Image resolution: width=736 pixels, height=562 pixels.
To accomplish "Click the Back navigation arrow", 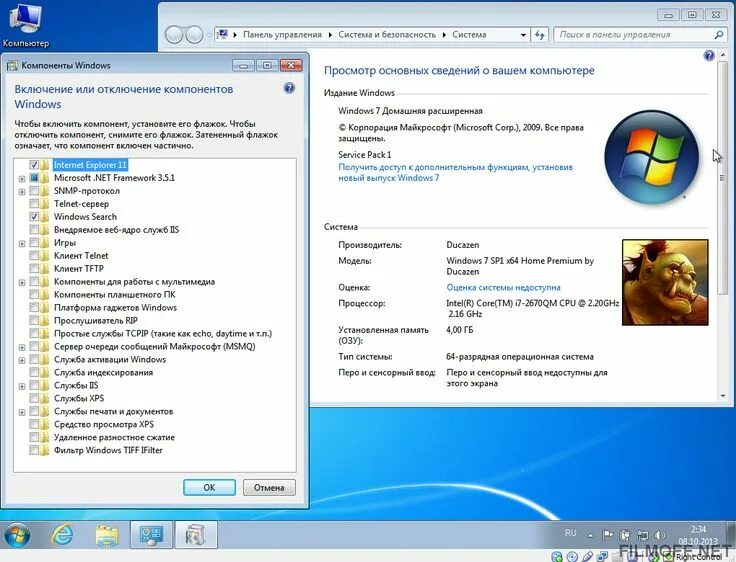I will [174, 35].
